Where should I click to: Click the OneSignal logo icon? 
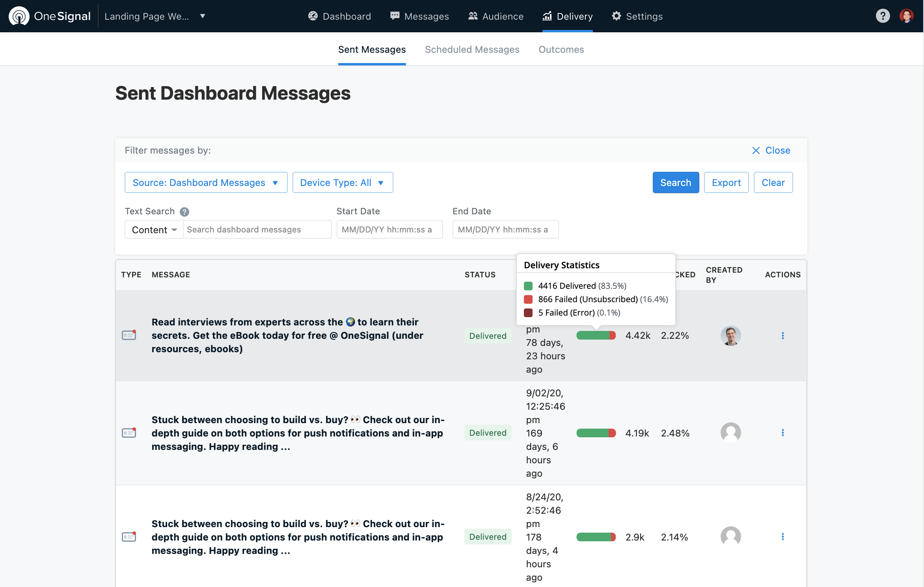(x=19, y=16)
